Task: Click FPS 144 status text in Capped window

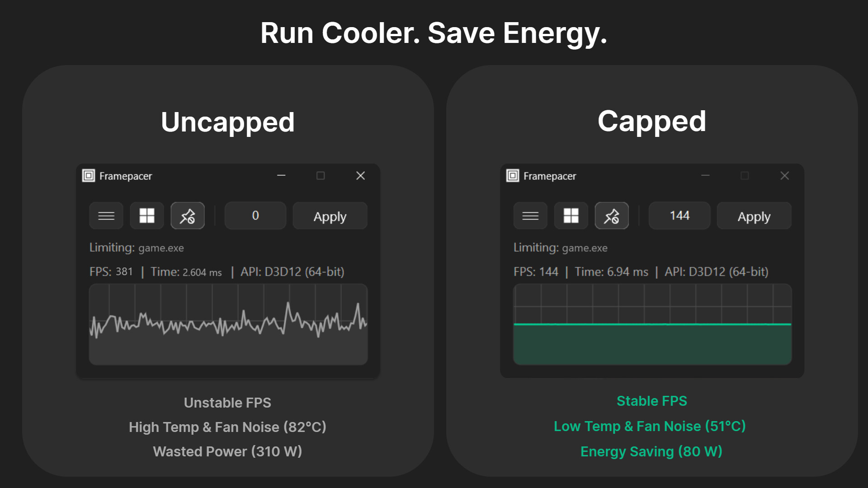Action: click(x=536, y=272)
